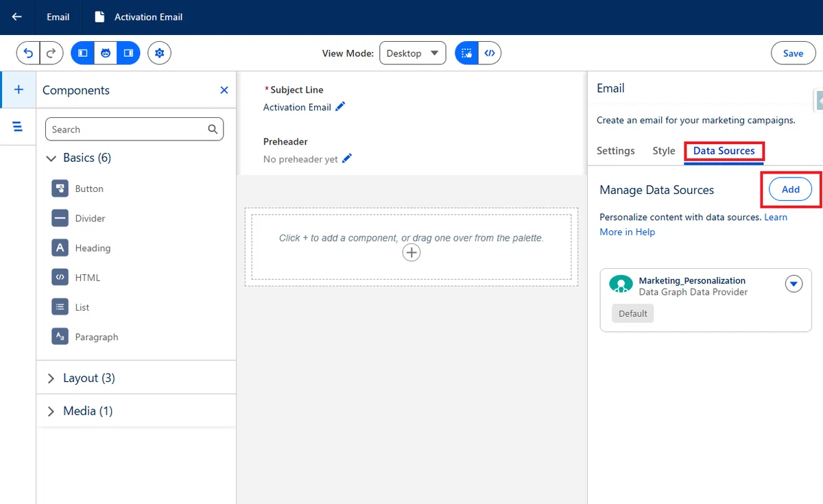
Task: Click the Save button
Action: click(x=793, y=53)
